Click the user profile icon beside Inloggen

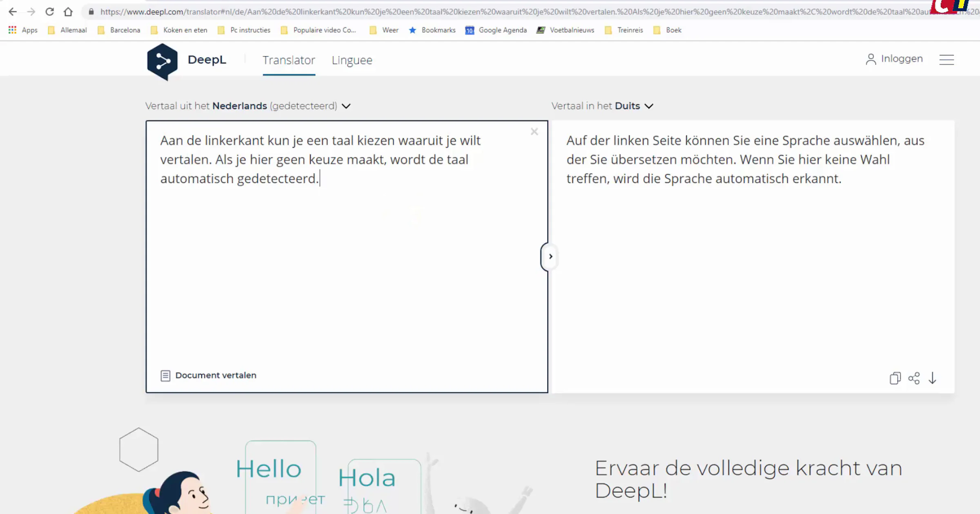pyautogui.click(x=871, y=59)
